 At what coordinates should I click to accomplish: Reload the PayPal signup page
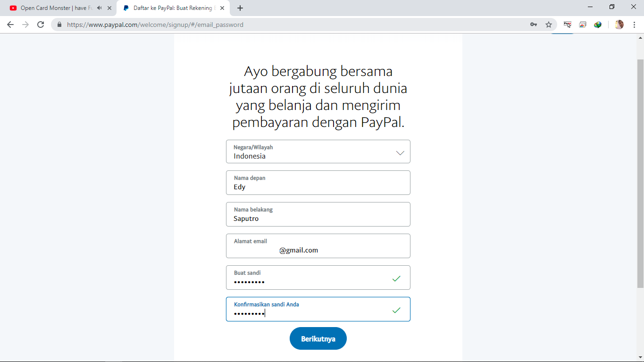(41, 25)
